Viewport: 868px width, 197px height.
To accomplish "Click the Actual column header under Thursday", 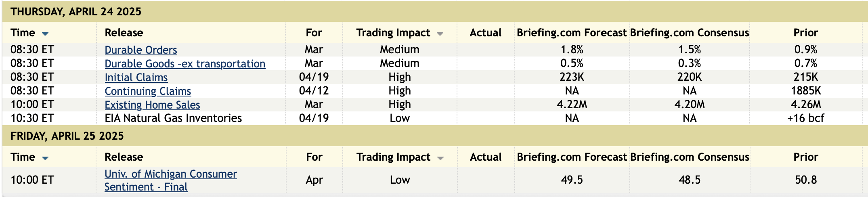I will [x=485, y=33].
